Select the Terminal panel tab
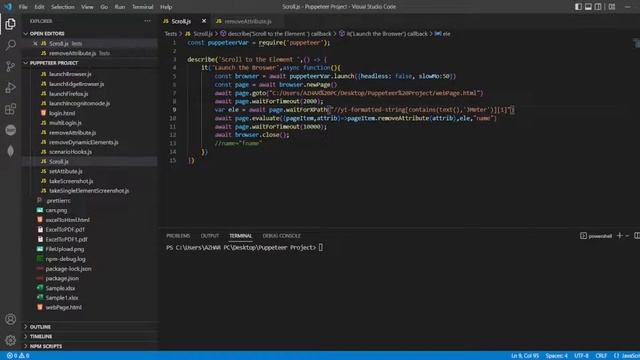This screenshot has width=640, height=360. 240,236
